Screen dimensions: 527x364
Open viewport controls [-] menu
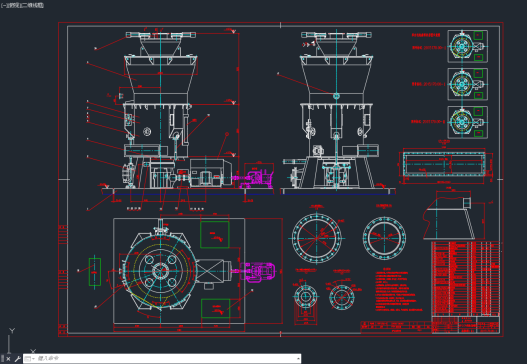(3, 5)
